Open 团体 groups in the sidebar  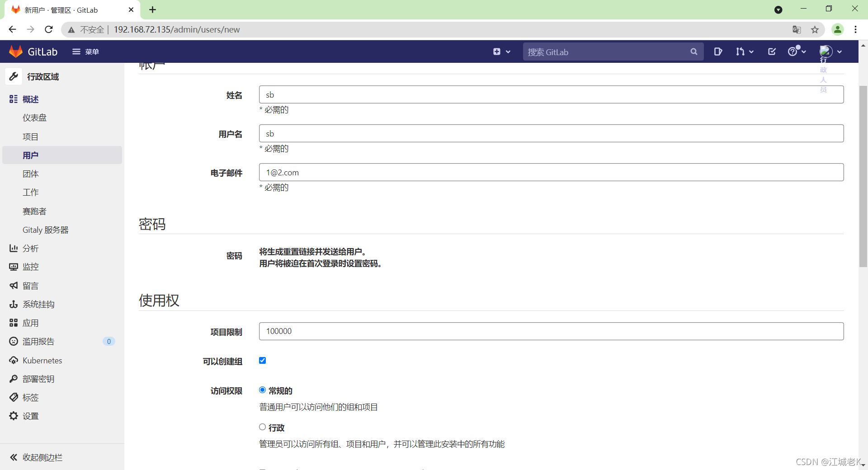[x=30, y=174]
